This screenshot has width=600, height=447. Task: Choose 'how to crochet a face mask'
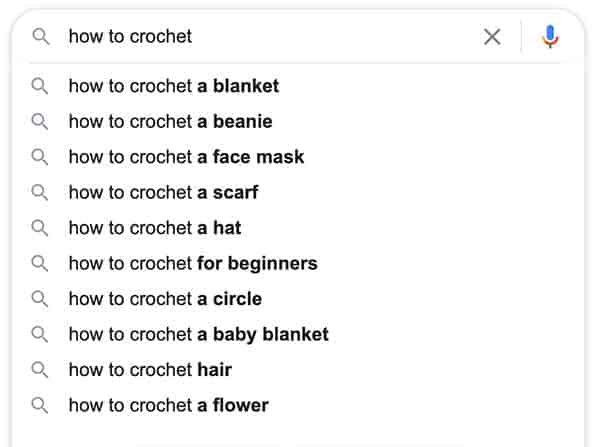186,157
